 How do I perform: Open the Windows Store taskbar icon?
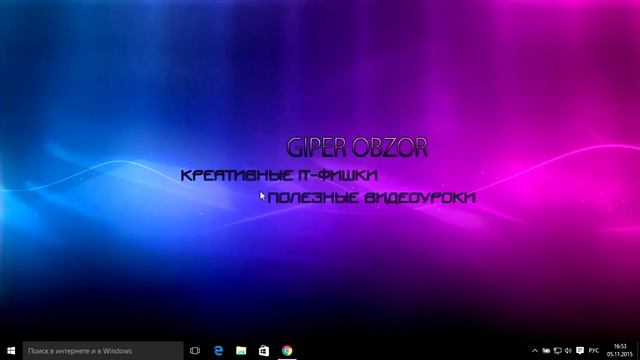[264, 351]
